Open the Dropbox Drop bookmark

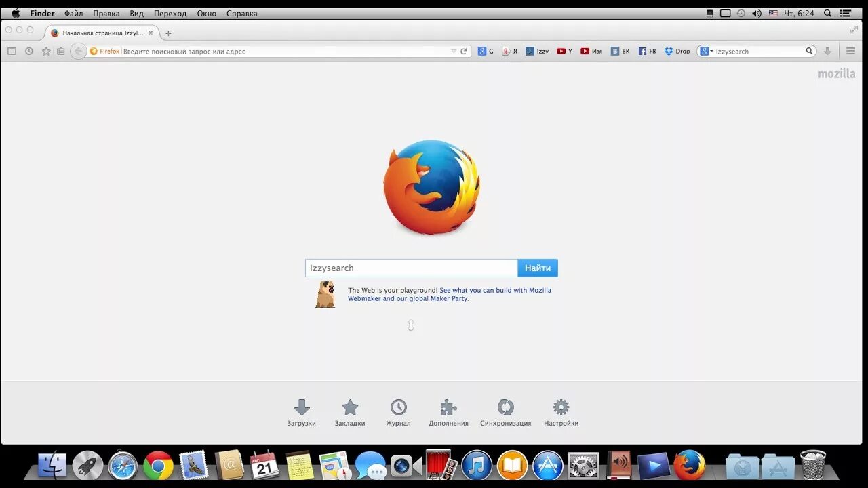click(x=677, y=52)
